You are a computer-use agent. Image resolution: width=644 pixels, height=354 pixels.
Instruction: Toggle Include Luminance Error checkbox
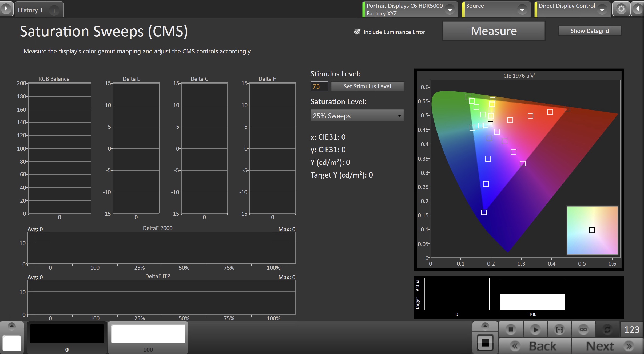(x=357, y=32)
